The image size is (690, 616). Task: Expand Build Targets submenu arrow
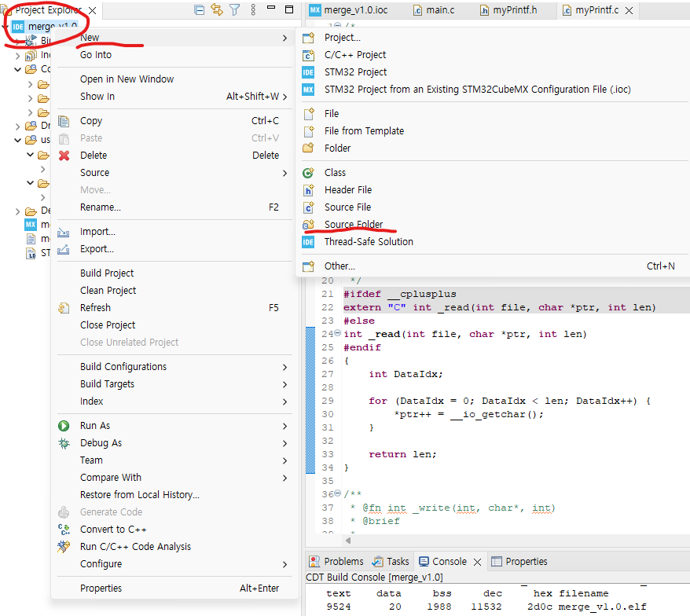click(284, 384)
